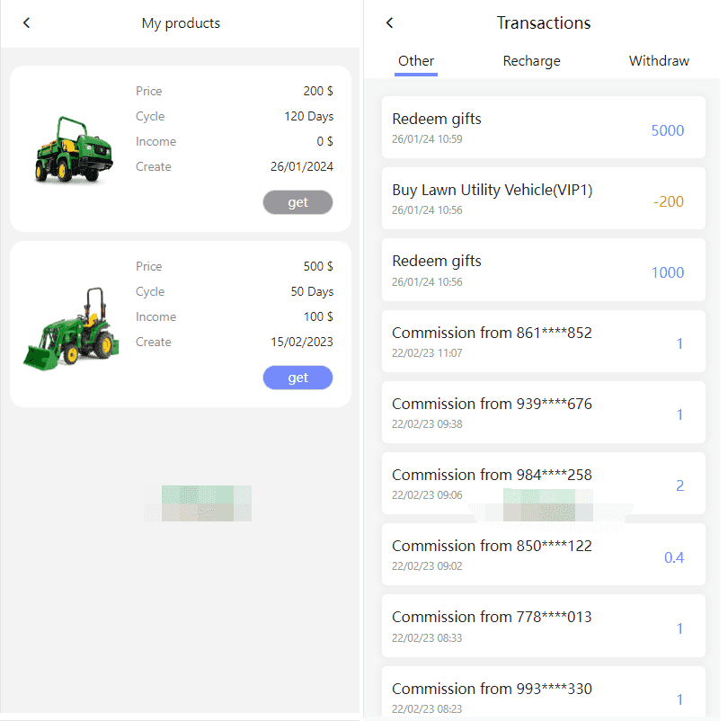Viewport: 728px width, 721px height.
Task: Open the Withdraw tab
Action: (x=659, y=61)
